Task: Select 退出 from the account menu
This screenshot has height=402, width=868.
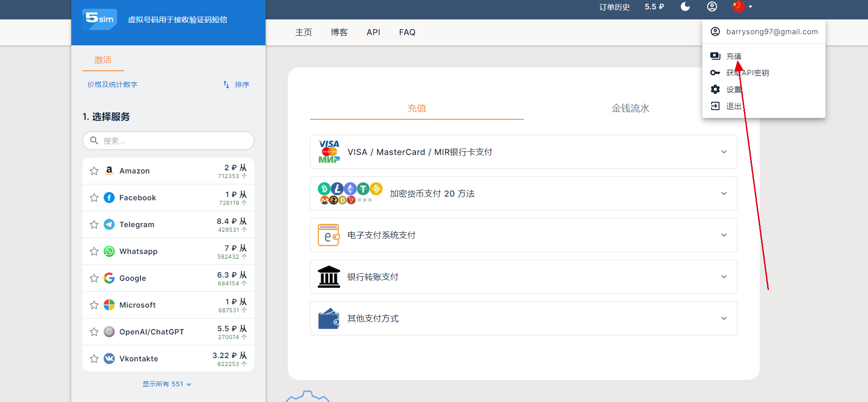Action: tap(733, 106)
